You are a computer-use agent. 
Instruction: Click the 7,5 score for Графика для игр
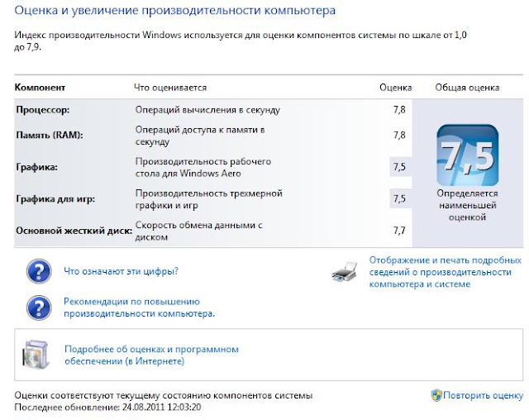pos(399,199)
